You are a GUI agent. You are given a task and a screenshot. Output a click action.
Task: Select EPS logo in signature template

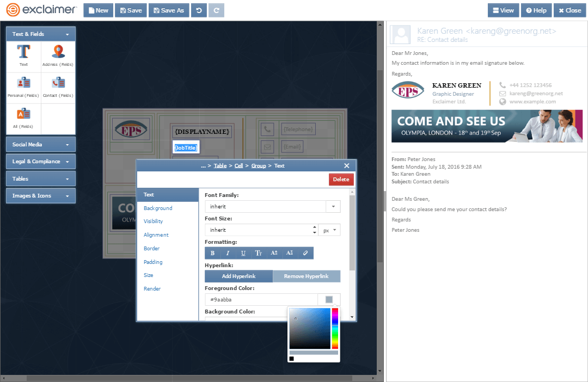[x=131, y=130]
